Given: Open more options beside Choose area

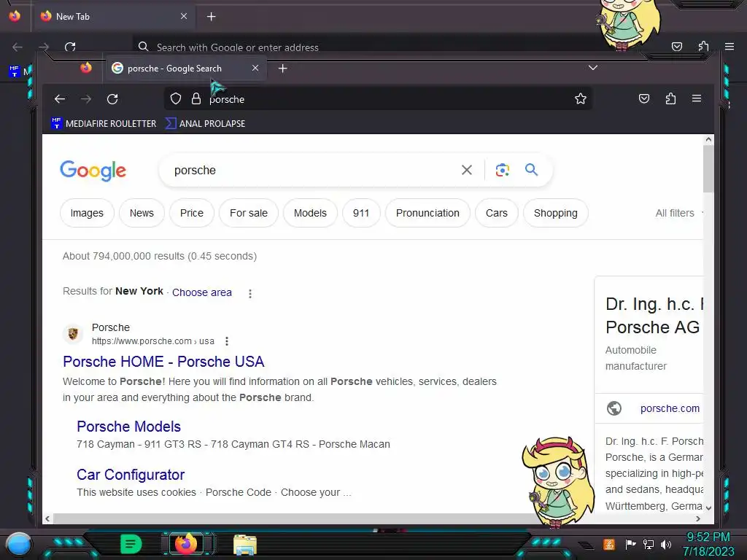Looking at the screenshot, I should tap(250, 293).
